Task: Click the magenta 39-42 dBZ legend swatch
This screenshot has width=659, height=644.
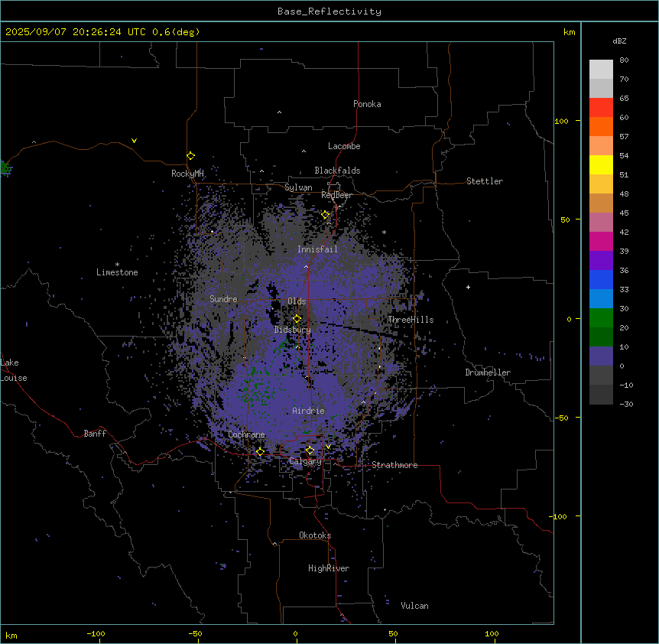Action: coord(601,241)
